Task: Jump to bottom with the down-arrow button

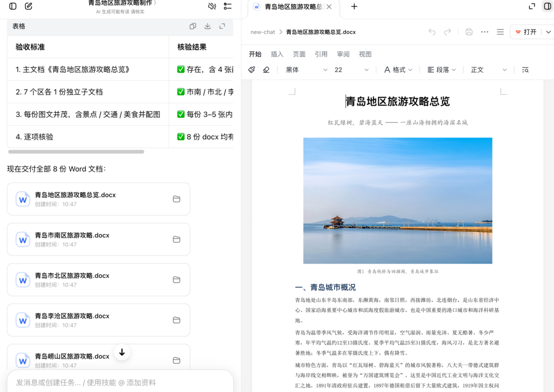Action: coord(122,352)
